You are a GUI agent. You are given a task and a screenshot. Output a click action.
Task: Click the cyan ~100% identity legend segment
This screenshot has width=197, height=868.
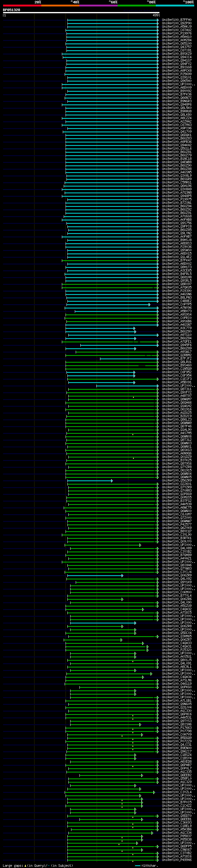coord(175,6)
